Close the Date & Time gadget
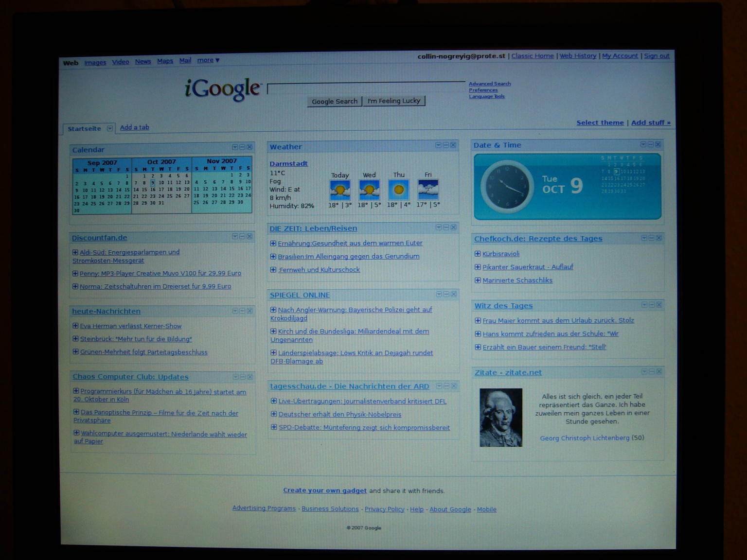This screenshot has height=560, width=747. click(x=658, y=144)
